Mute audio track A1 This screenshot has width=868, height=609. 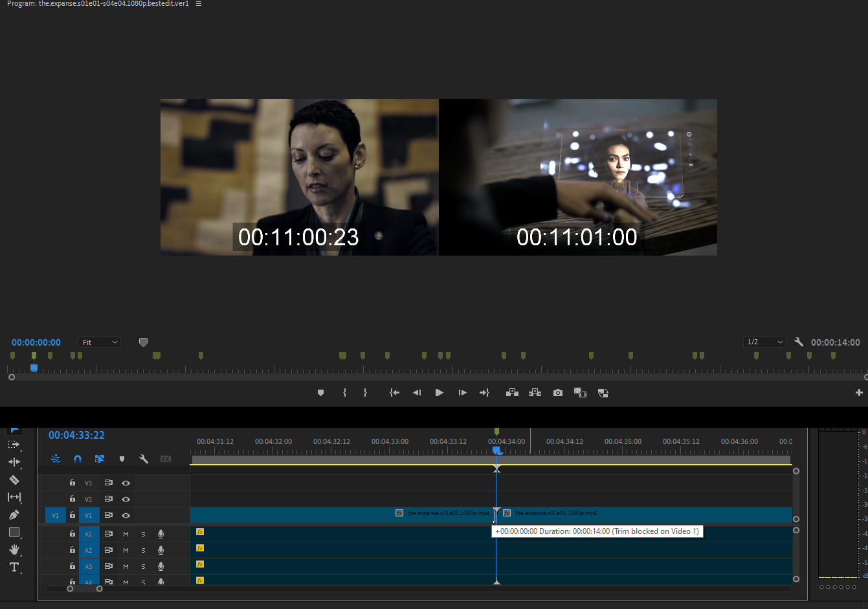pos(126,534)
